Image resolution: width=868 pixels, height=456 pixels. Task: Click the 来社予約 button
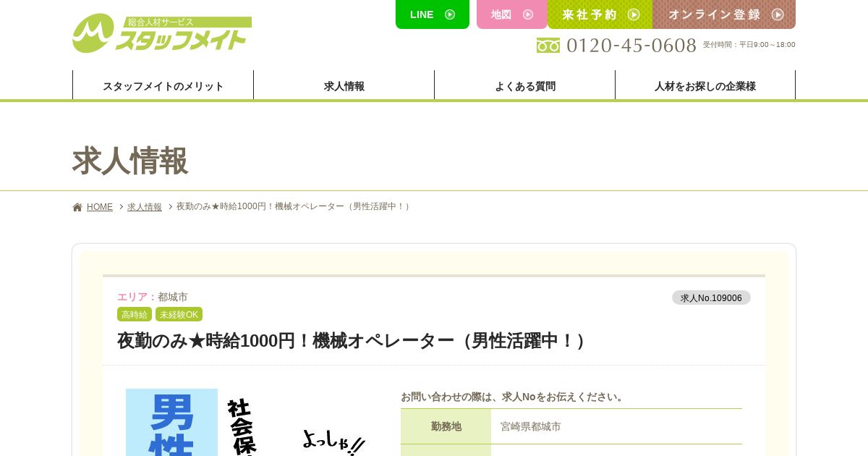(x=600, y=14)
